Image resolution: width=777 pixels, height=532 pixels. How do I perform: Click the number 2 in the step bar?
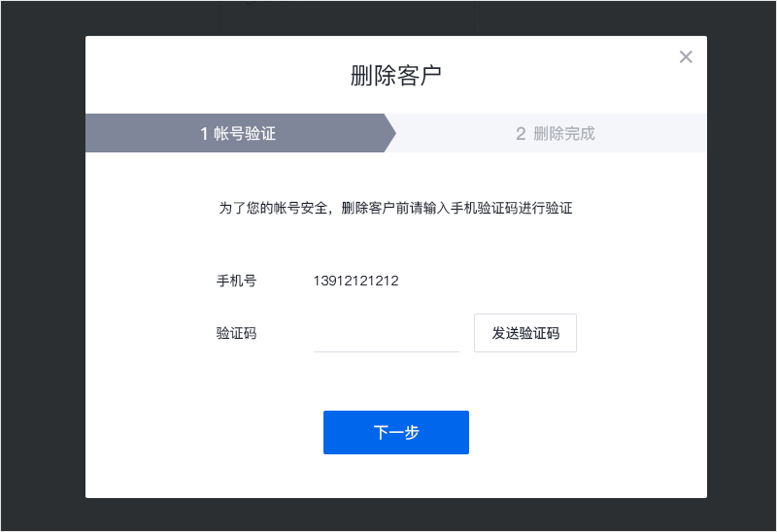[521, 134]
